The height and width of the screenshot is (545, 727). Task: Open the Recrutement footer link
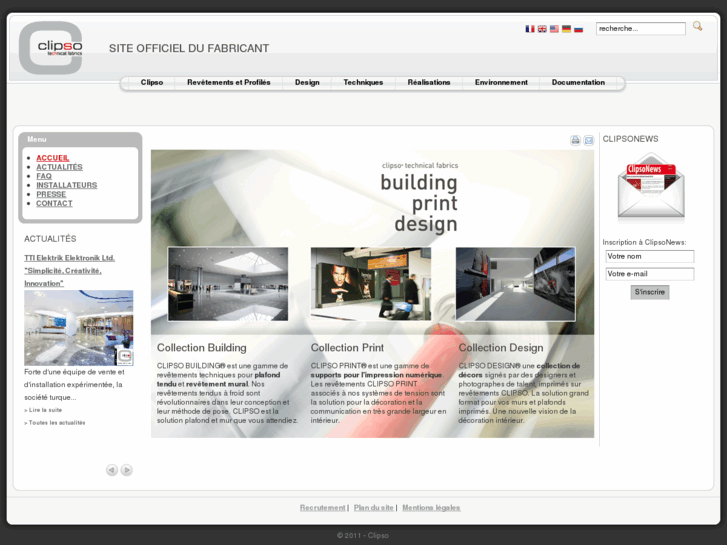coord(323,508)
